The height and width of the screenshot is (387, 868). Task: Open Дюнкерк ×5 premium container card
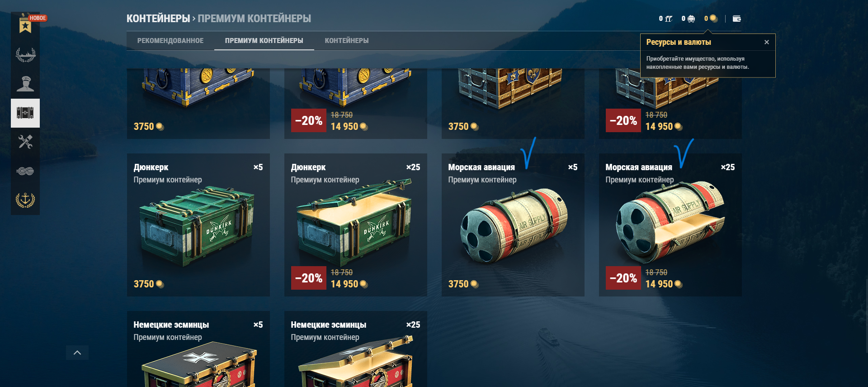click(198, 225)
